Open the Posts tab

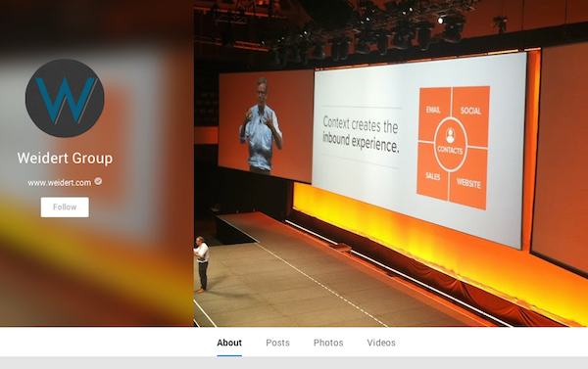point(278,343)
